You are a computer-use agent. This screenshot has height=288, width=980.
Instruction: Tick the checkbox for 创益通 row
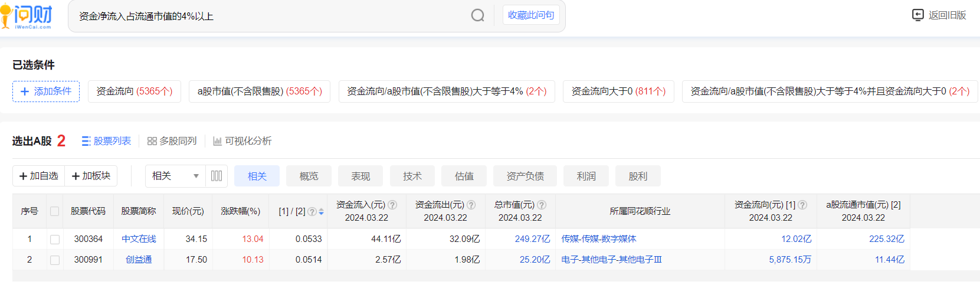point(55,260)
